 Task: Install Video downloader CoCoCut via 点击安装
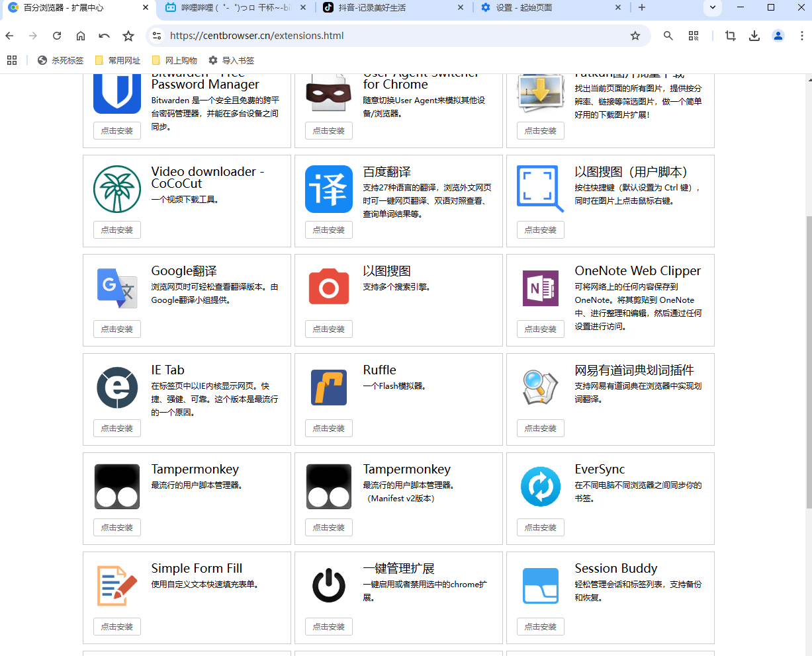[x=117, y=230]
